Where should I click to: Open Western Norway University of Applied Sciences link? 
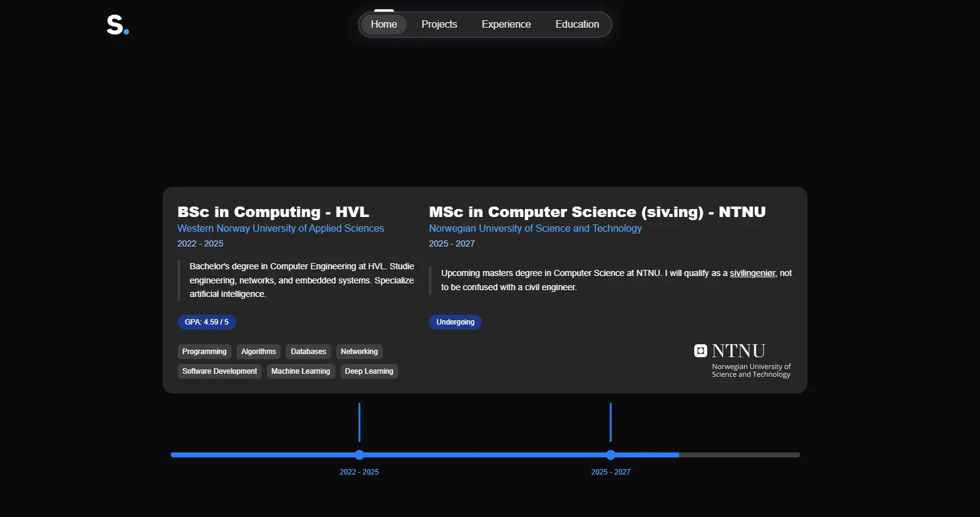click(281, 228)
